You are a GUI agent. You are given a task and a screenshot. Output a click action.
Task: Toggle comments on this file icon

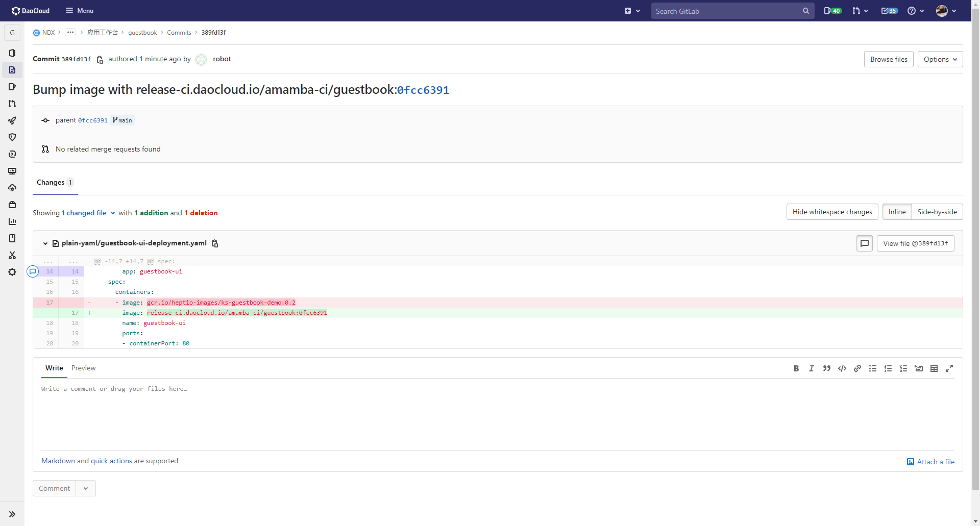tap(864, 243)
